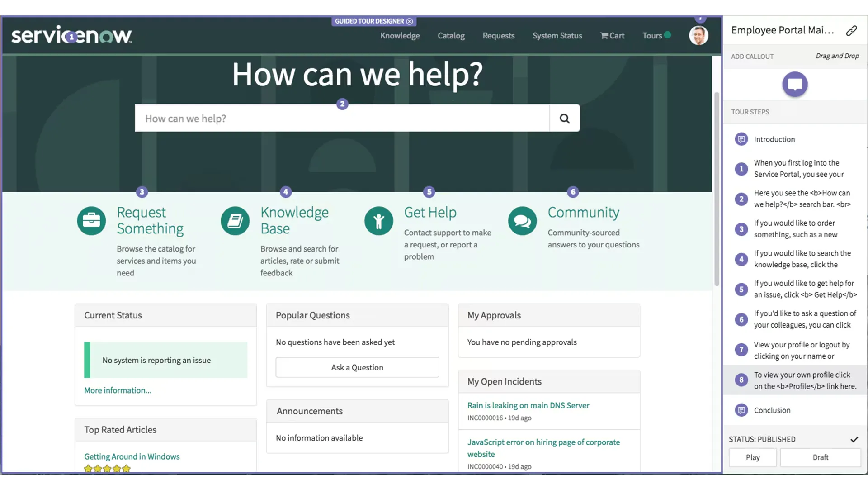
Task: Click the page vertical scrollbar
Action: pyautogui.click(x=717, y=190)
